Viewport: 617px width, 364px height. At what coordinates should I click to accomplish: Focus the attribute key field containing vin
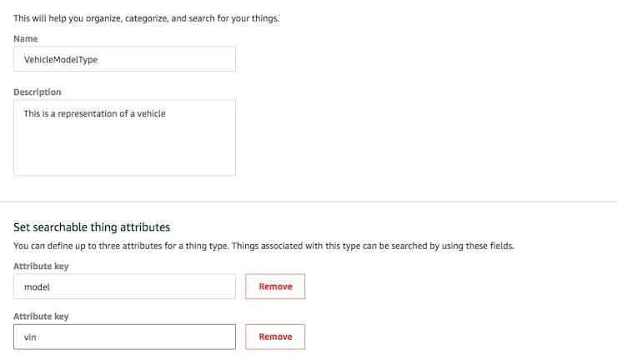(124, 337)
